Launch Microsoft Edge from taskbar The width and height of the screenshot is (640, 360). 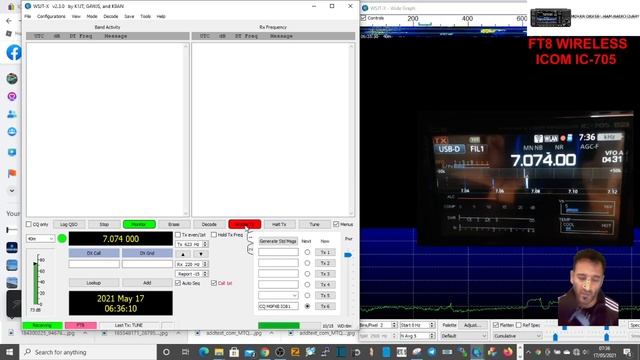pyautogui.click(x=204, y=352)
